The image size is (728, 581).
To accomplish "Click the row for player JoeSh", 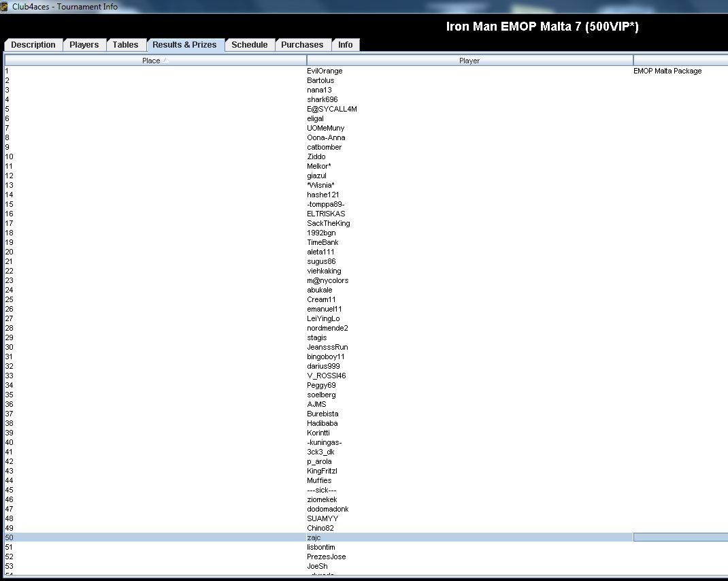I will click(x=317, y=566).
